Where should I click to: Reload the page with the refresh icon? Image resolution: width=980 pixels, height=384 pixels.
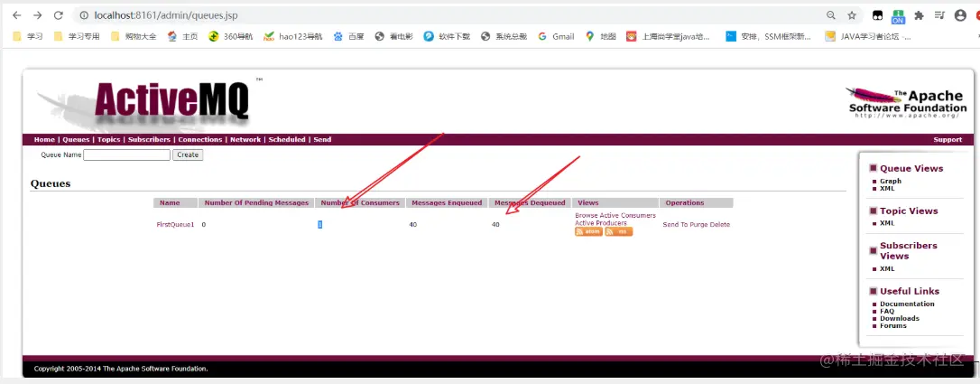point(58,15)
